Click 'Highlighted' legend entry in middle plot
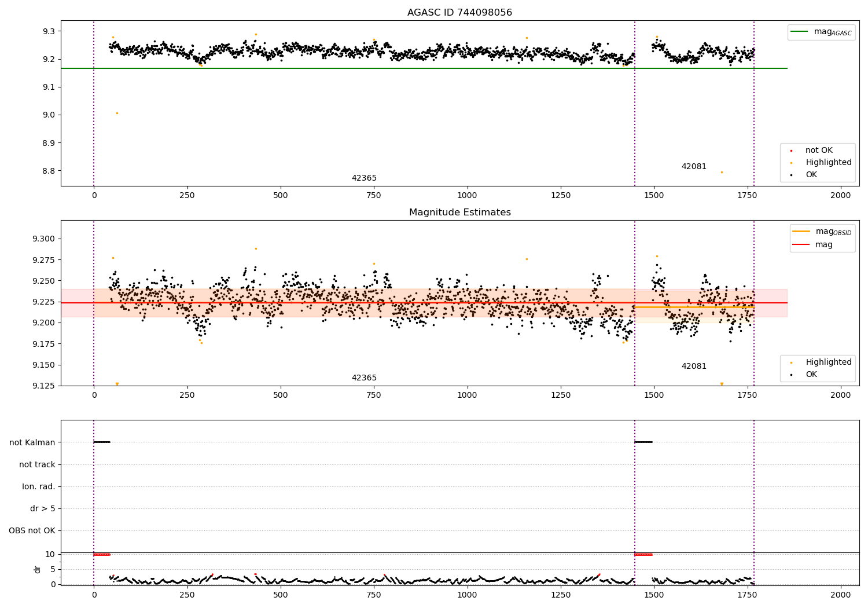This screenshot has height=608, width=868. (x=821, y=362)
